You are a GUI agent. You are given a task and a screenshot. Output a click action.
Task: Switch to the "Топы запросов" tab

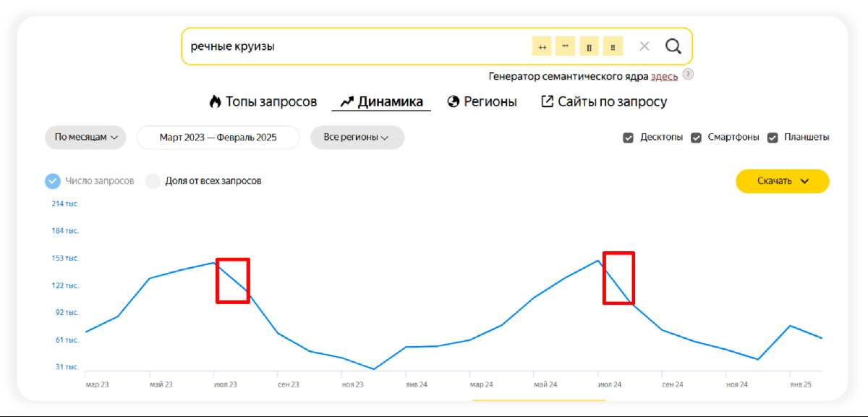point(263,102)
